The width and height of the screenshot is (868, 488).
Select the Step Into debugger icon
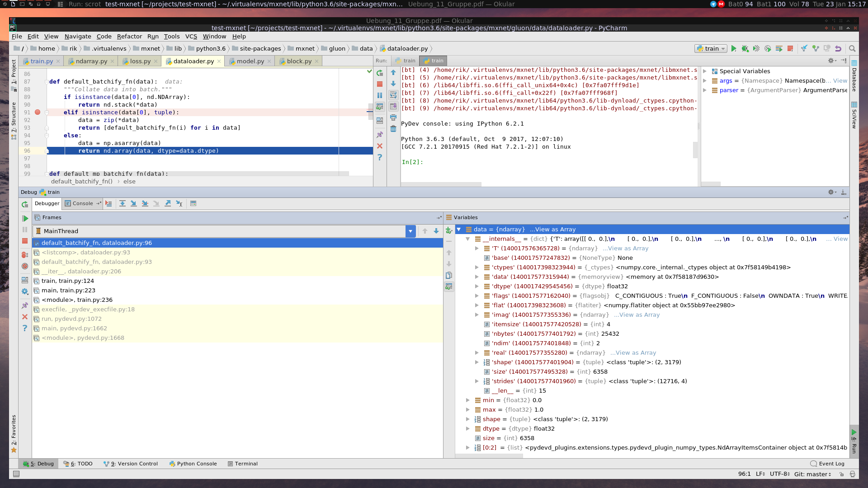[x=134, y=203]
